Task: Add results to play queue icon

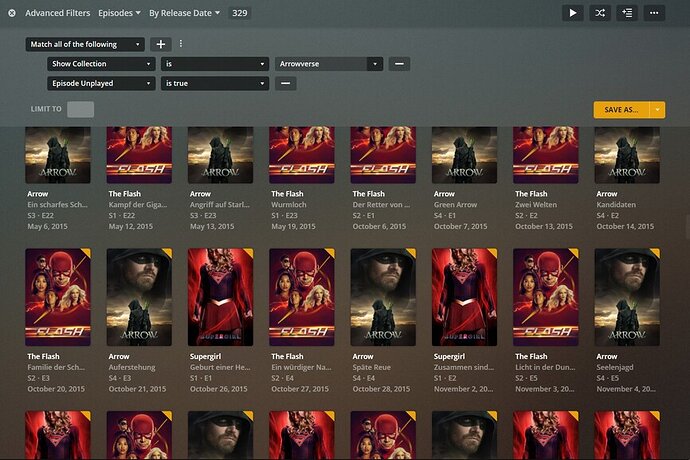Action: (x=627, y=13)
